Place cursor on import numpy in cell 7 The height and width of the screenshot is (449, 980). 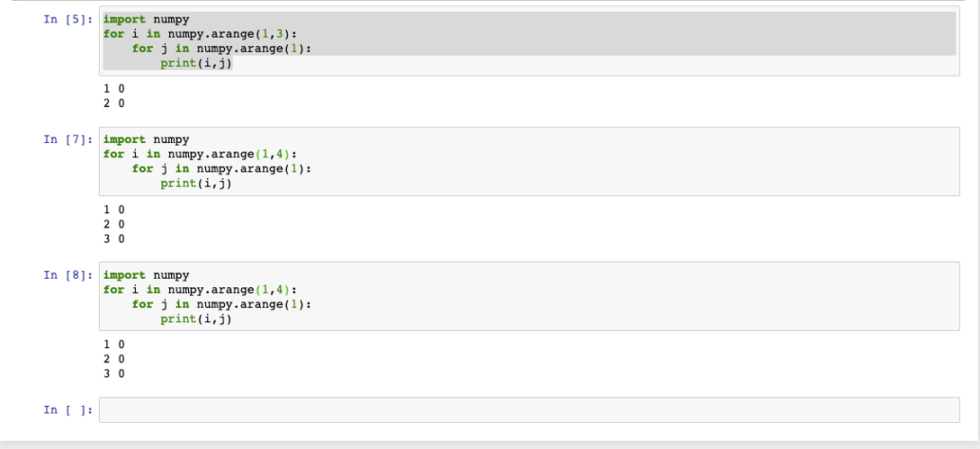pos(146,139)
